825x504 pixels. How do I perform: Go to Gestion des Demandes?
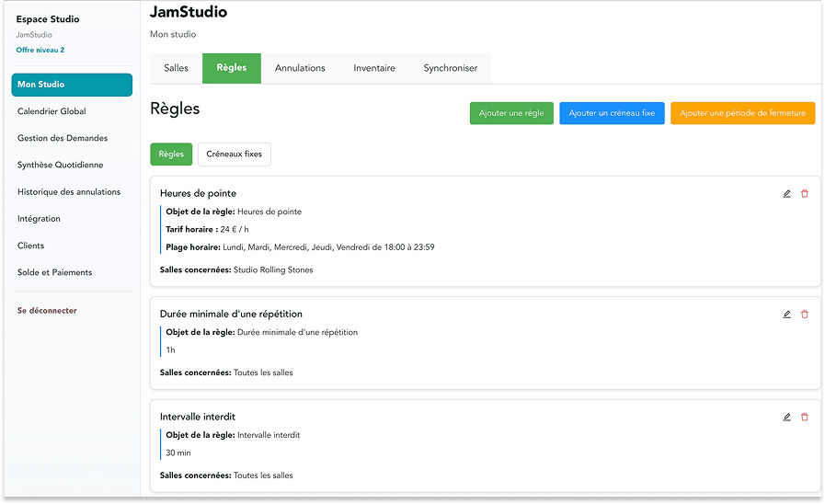coord(63,138)
